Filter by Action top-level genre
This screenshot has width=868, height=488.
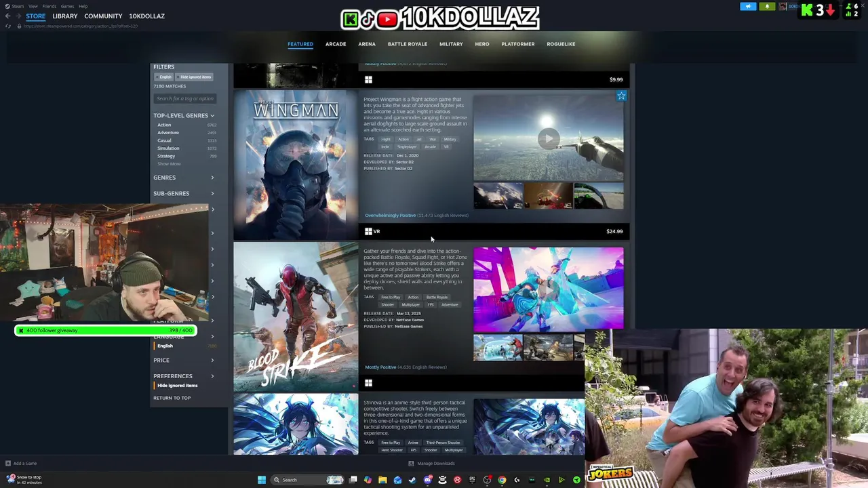point(164,125)
